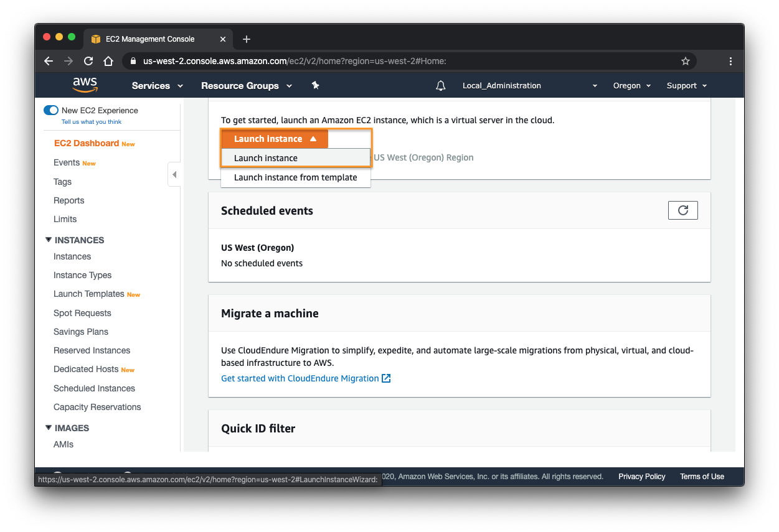Open Dedicated Hosts

(x=86, y=369)
